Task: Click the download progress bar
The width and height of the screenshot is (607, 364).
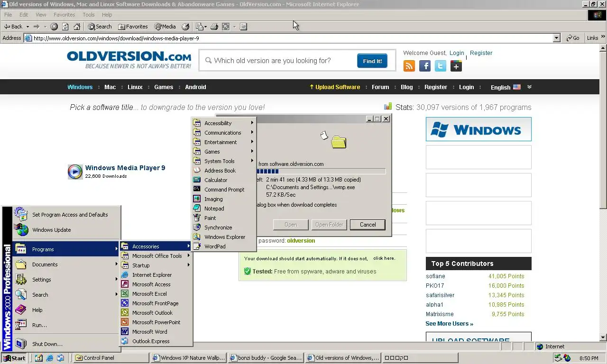Action: pyautogui.click(x=321, y=172)
